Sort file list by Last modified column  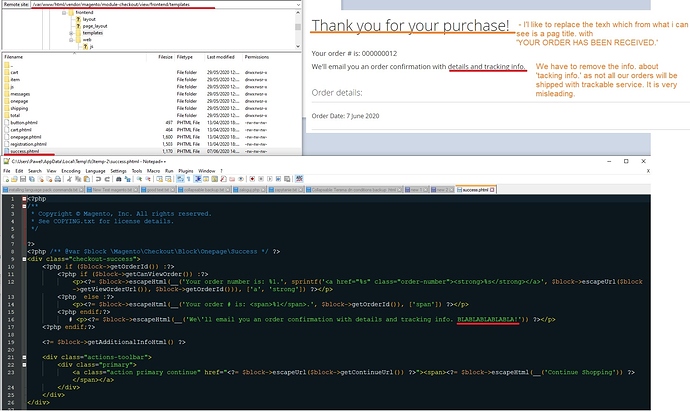tap(220, 57)
